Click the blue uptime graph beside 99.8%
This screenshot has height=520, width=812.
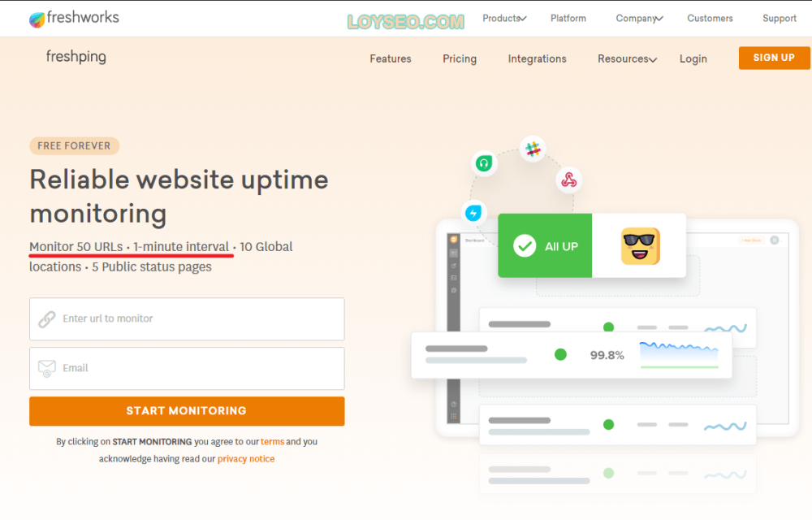coord(679,355)
